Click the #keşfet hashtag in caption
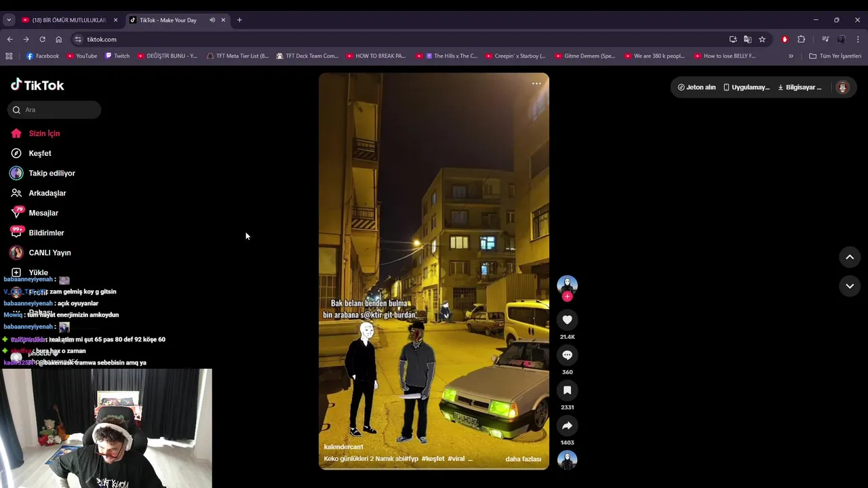 pos(433,459)
